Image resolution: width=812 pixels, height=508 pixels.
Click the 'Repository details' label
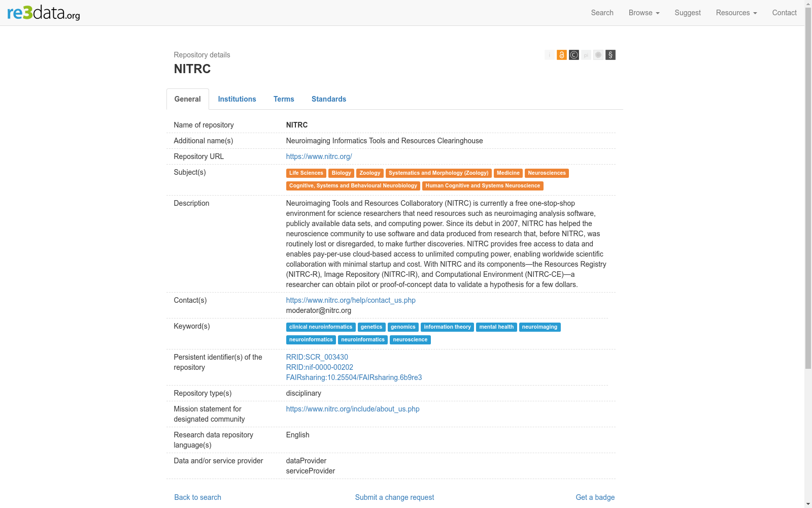pyautogui.click(x=202, y=55)
